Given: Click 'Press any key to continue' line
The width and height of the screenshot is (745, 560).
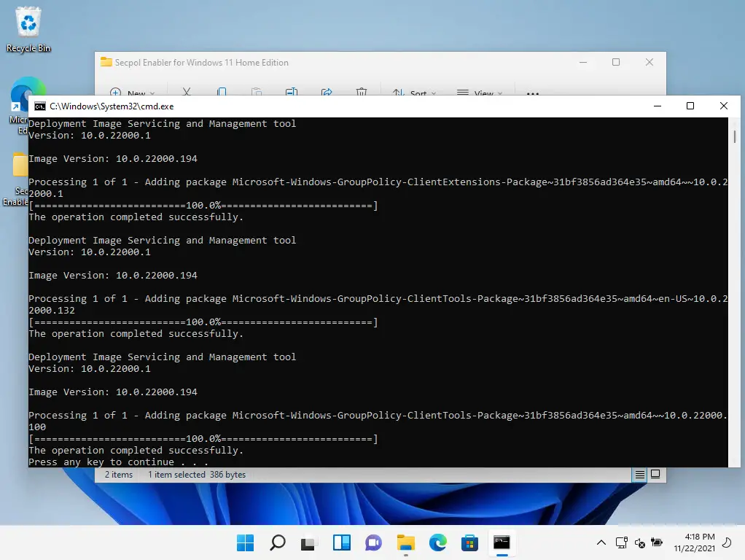Looking at the screenshot, I should point(118,462).
